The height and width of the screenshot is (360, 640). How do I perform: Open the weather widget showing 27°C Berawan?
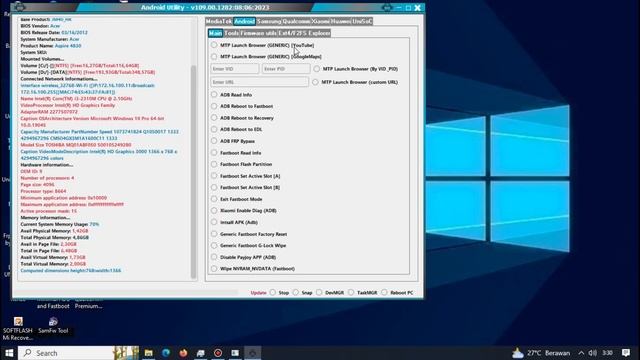click(541, 353)
